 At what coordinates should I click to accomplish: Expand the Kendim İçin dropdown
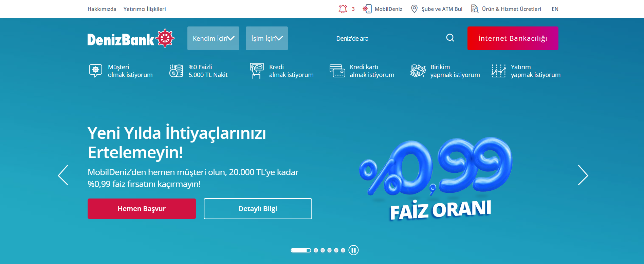tap(213, 38)
